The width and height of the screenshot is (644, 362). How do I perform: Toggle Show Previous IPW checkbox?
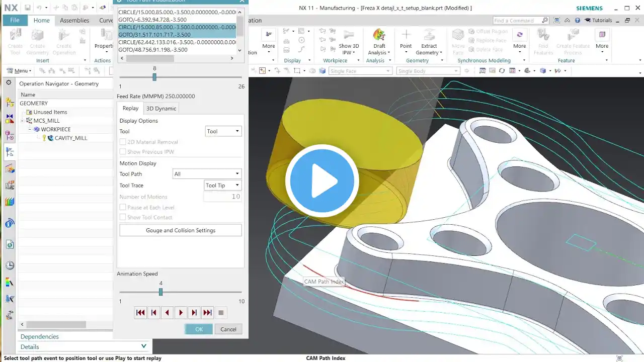pos(123,152)
